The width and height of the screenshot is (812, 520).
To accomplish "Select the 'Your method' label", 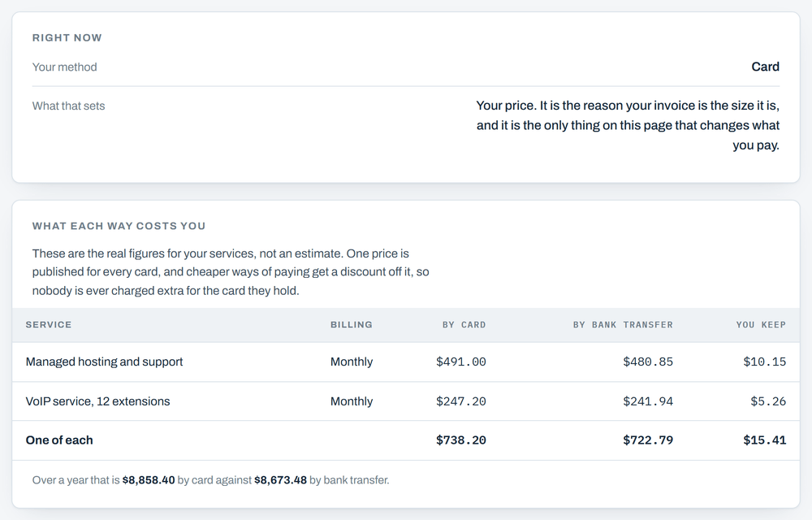I will (64, 67).
